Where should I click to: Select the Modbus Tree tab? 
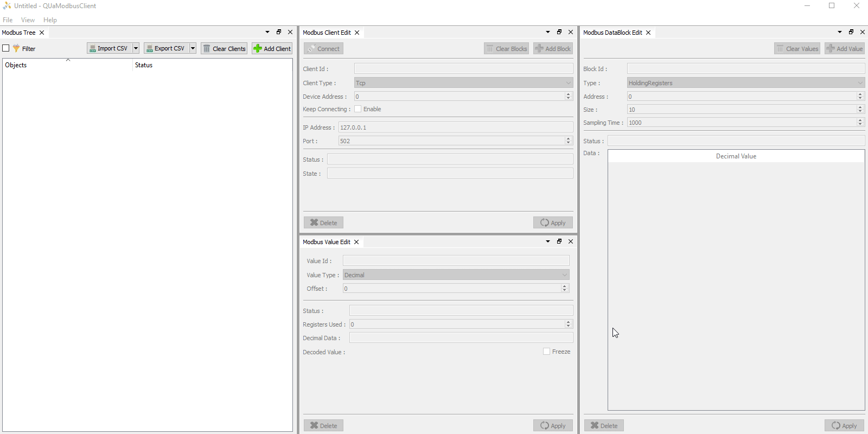(x=18, y=33)
